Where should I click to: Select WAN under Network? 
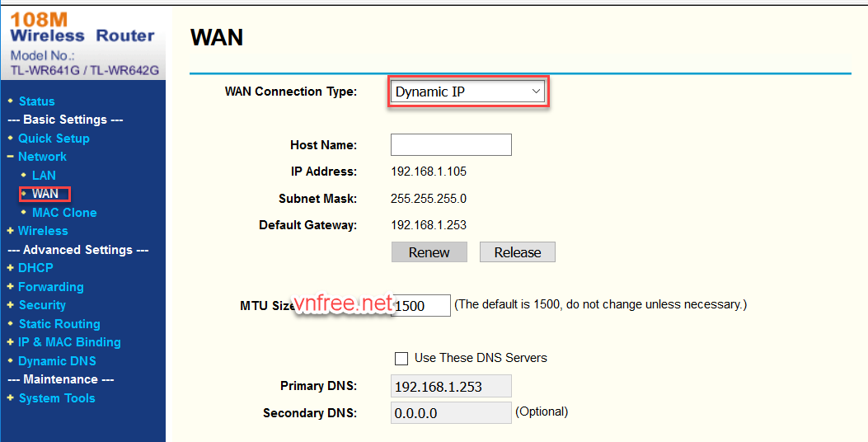click(x=45, y=194)
